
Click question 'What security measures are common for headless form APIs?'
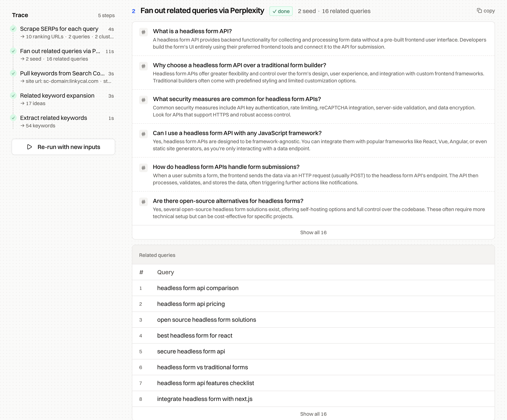(x=237, y=99)
